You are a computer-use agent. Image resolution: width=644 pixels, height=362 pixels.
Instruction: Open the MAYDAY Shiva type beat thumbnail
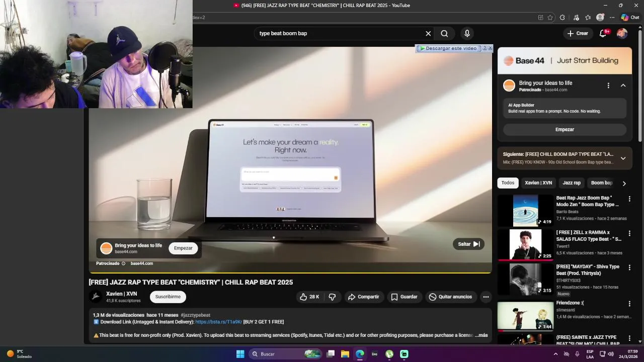coord(525,280)
